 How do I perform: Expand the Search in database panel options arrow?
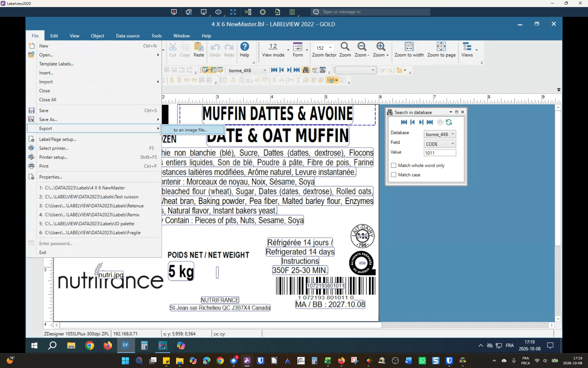(x=451, y=112)
